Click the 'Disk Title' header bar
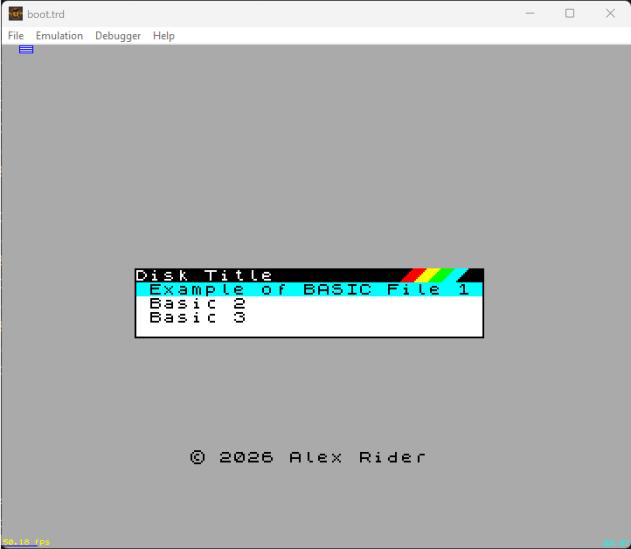This screenshot has height=549, width=631. [x=204, y=275]
